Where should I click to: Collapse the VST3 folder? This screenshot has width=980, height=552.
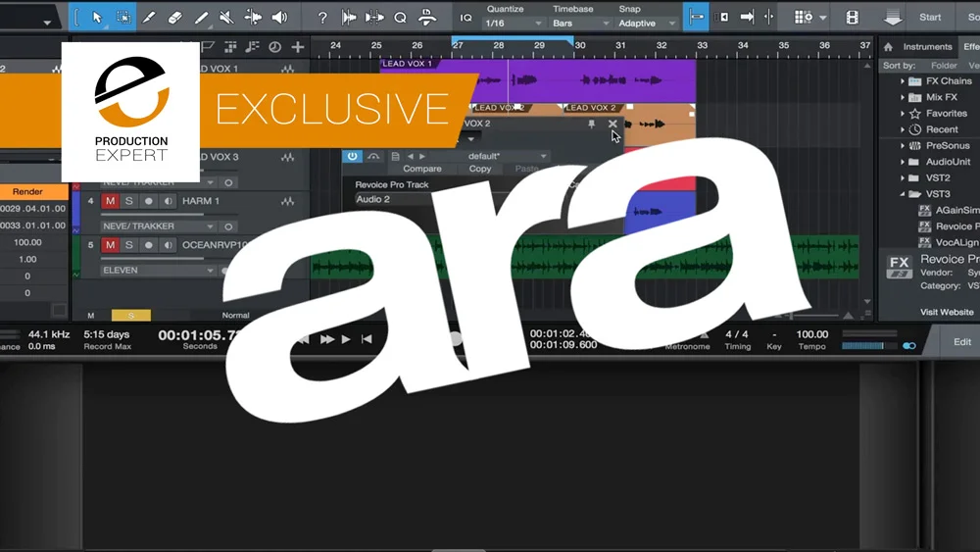903,194
